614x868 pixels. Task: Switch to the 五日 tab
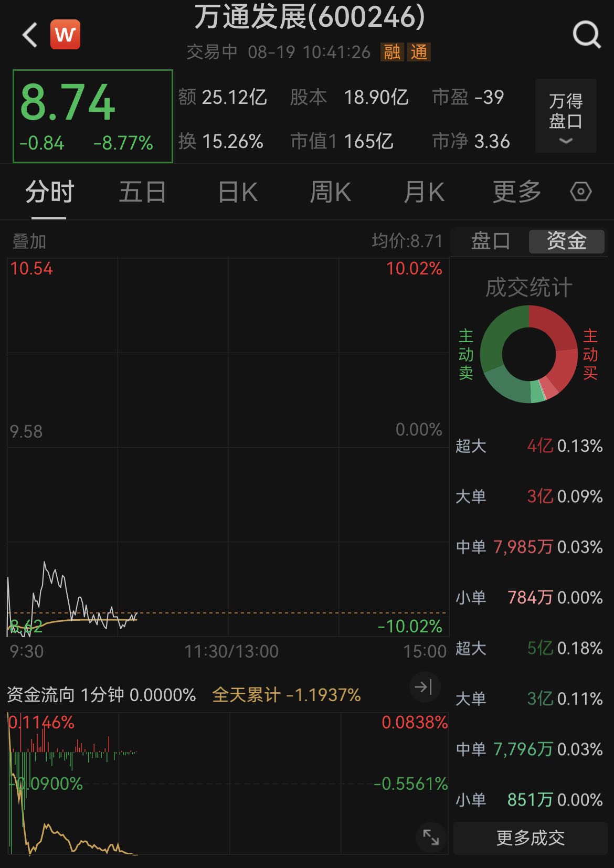coord(142,192)
